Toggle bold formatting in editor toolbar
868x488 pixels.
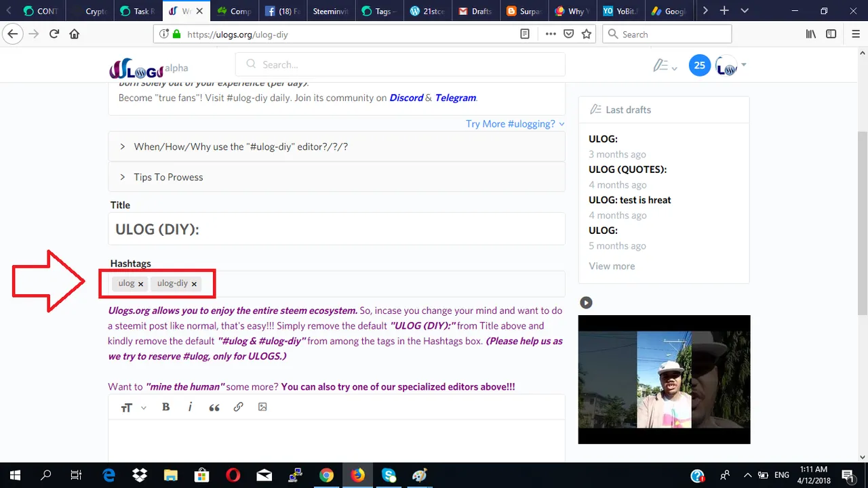pos(165,407)
